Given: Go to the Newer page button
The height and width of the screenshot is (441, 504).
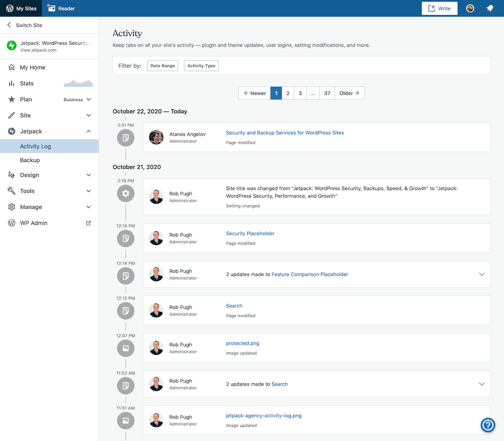Looking at the screenshot, I should 254,93.
